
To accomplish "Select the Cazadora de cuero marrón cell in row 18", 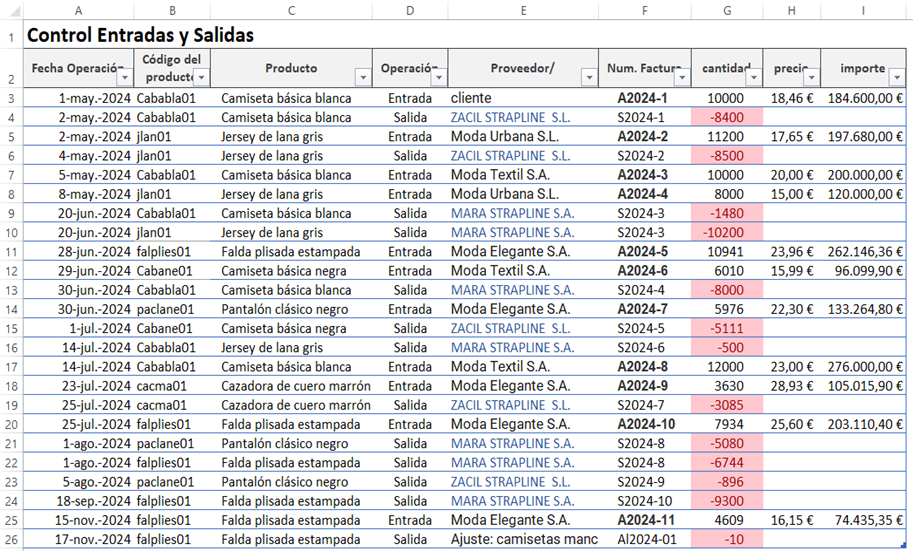I will point(295,386).
